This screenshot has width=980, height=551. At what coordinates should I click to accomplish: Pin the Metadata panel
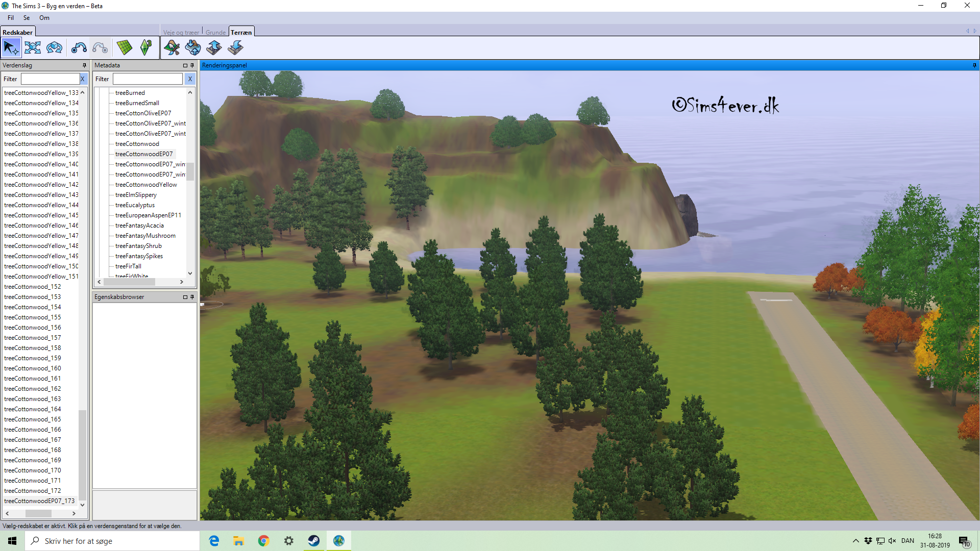[192, 65]
